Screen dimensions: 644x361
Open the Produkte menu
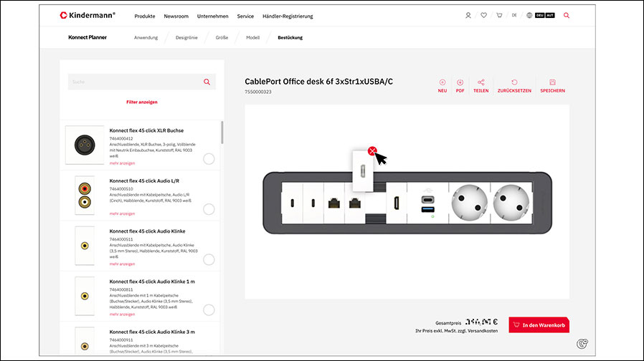point(145,16)
